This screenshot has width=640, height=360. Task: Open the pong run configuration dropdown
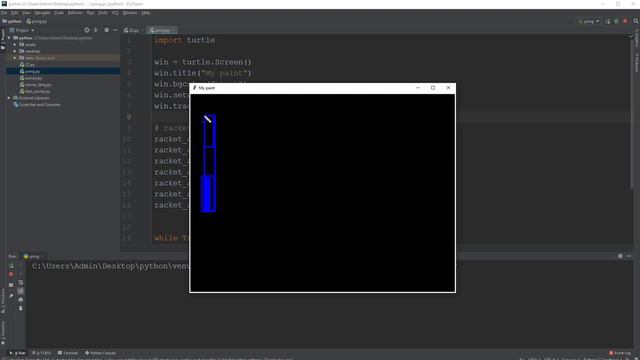point(589,21)
